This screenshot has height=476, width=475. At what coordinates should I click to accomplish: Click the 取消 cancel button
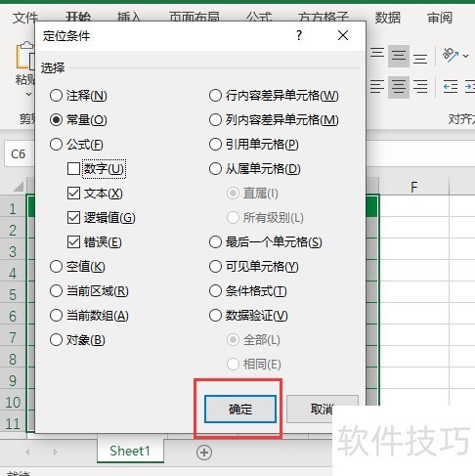(x=322, y=410)
